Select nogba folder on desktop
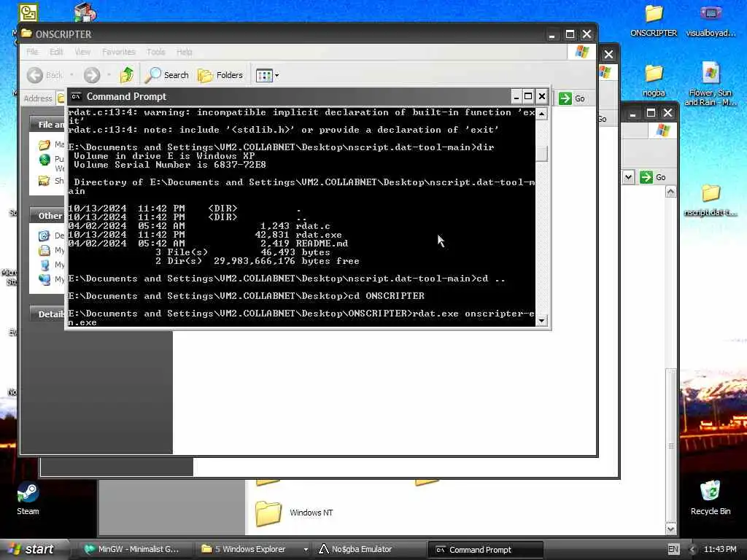Screen dimensions: 747x560 click(x=654, y=80)
